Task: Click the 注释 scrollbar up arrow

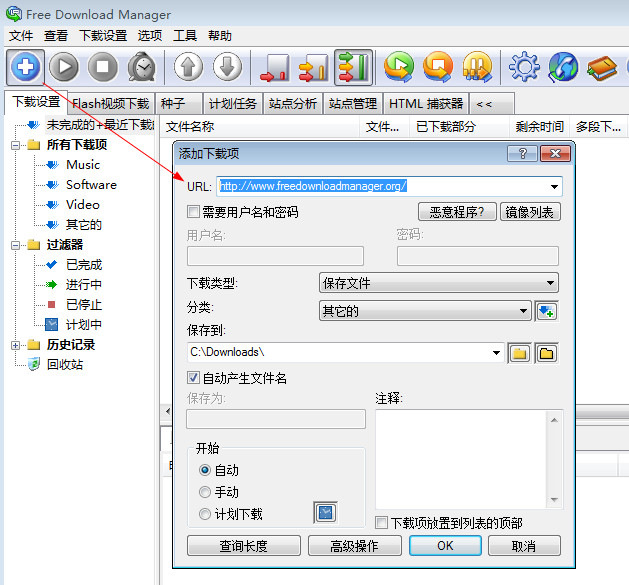Action: click(x=554, y=420)
